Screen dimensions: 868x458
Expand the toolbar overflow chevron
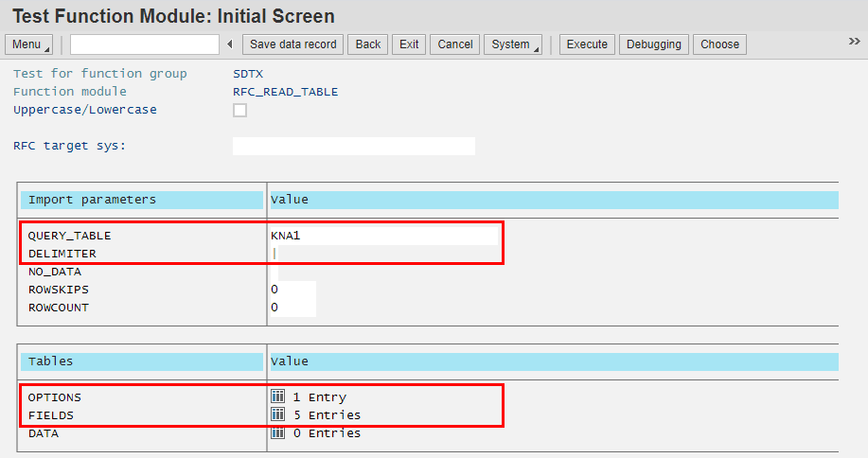(854, 42)
